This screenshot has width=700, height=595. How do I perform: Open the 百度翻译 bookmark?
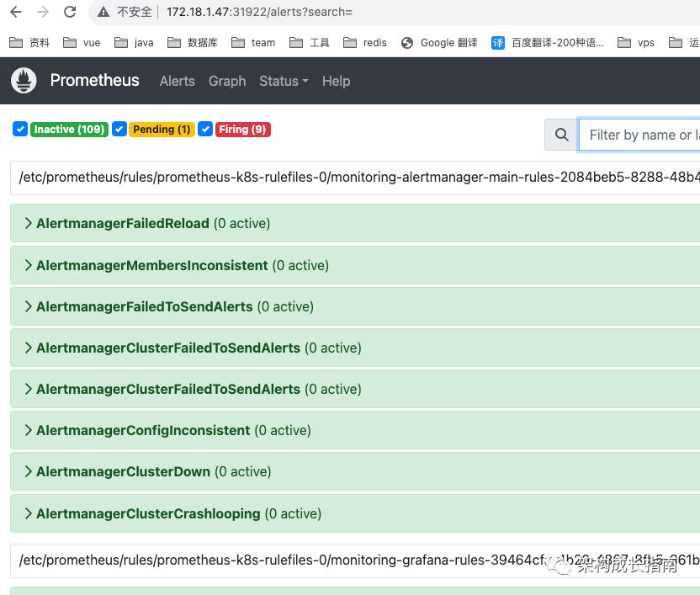[548, 42]
